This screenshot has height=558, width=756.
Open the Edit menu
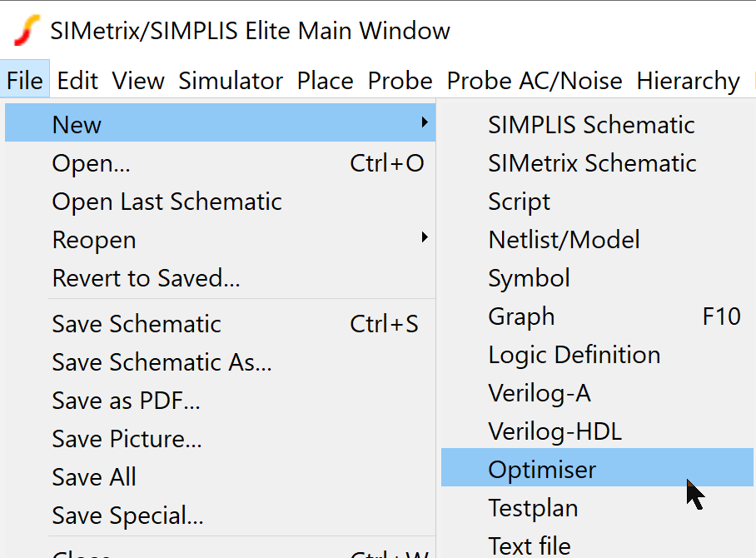coord(77,81)
